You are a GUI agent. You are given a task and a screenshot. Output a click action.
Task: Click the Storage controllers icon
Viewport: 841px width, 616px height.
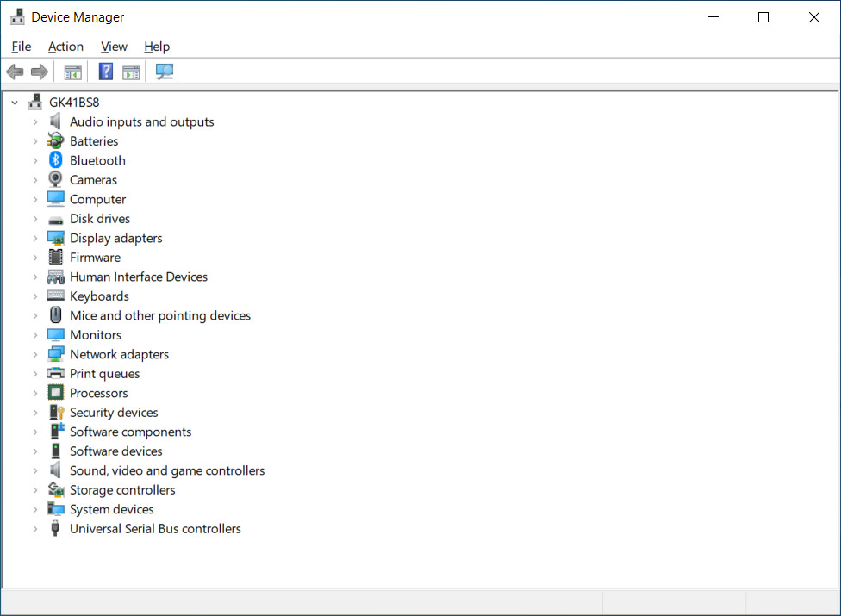click(x=56, y=489)
